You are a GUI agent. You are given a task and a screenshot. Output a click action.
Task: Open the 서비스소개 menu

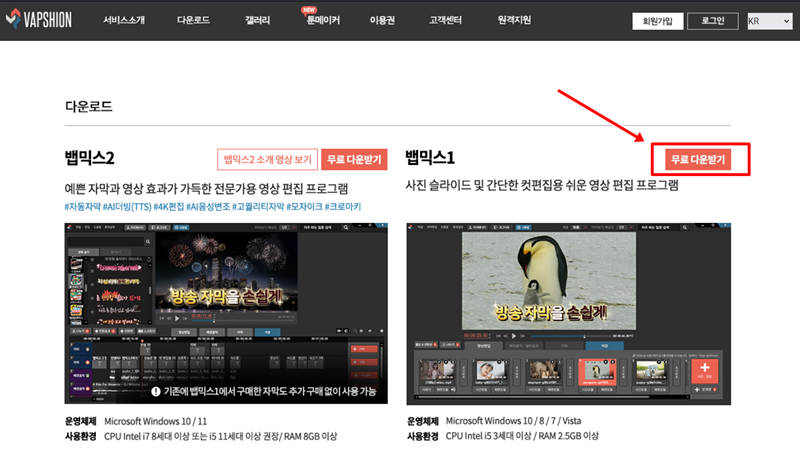tap(124, 20)
